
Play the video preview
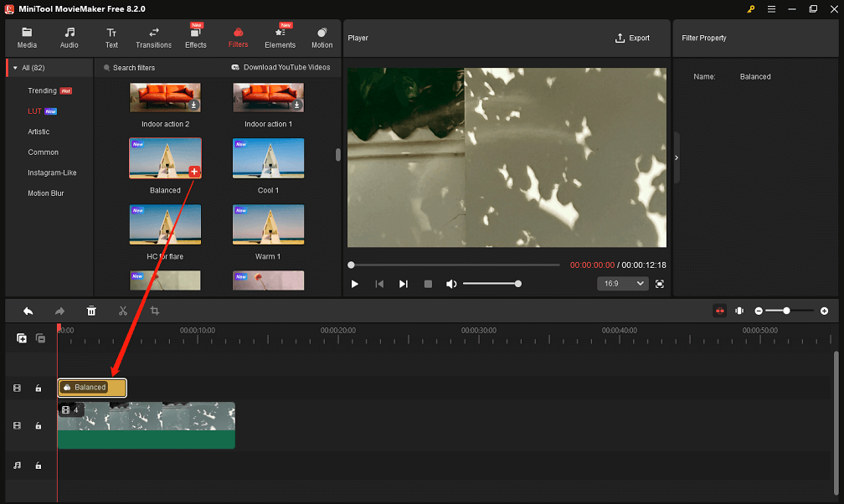tap(354, 284)
